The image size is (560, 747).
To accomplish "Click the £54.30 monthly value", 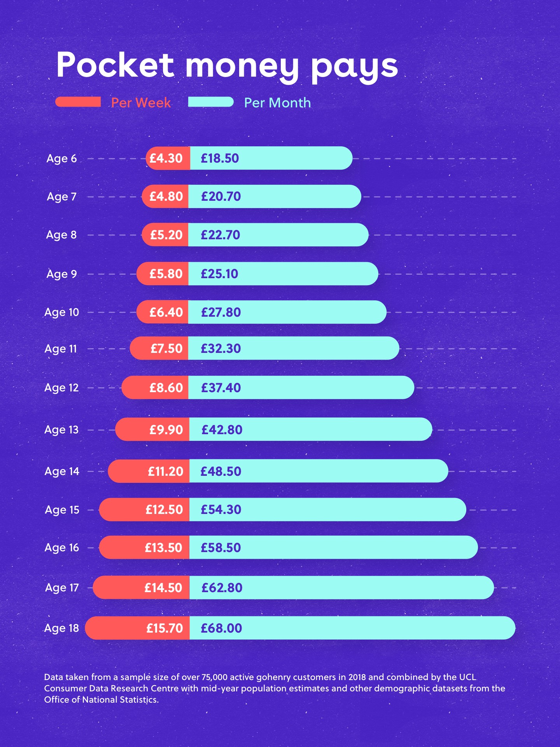I will click(221, 510).
